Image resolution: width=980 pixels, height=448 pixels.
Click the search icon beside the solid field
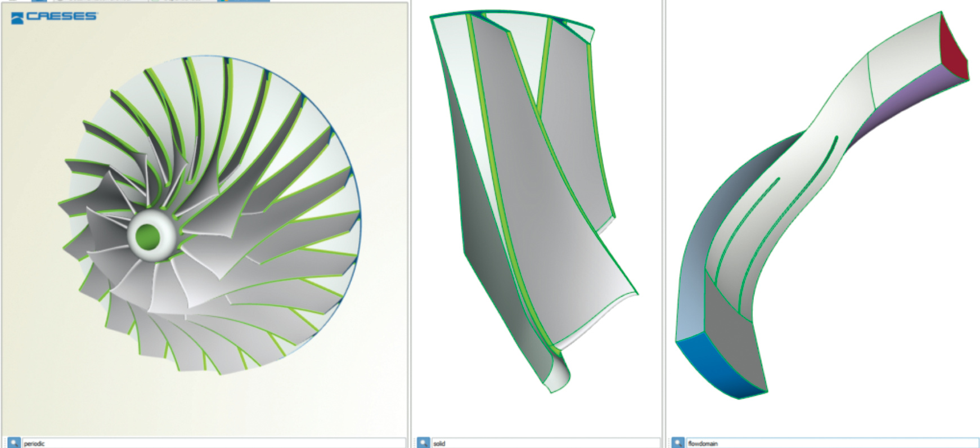click(423, 443)
